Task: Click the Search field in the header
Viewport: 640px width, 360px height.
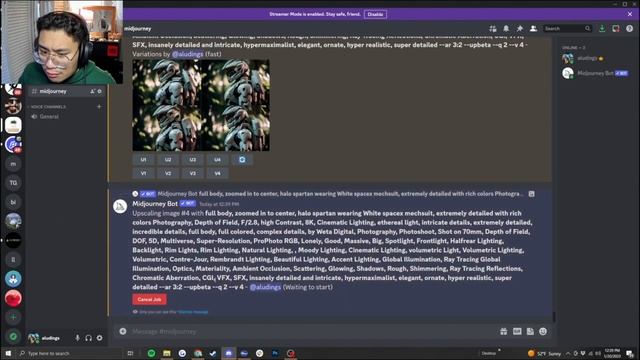Action: coord(567,29)
